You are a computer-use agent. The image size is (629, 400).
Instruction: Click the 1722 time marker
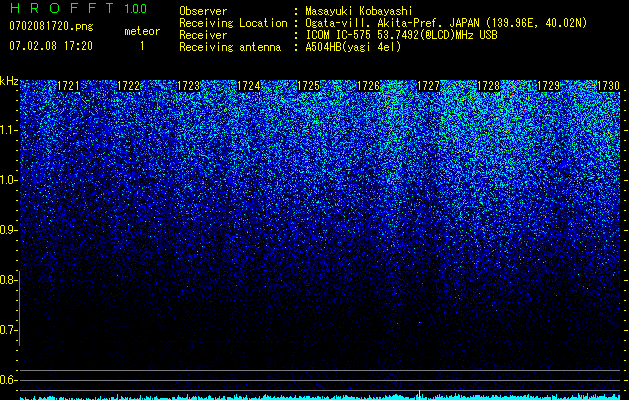pos(128,86)
